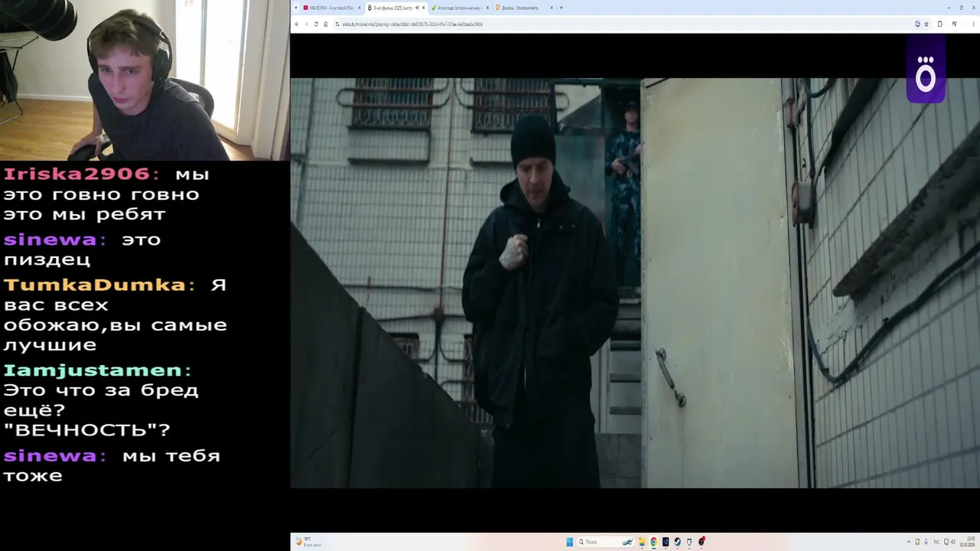Open File Explorer from the taskbar
This screenshot has height=551, width=980.
642,542
